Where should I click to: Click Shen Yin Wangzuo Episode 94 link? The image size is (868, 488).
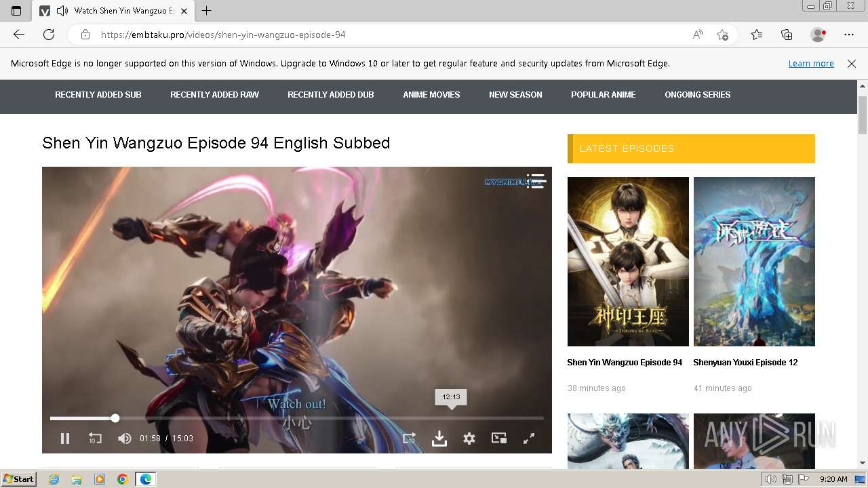[625, 363]
